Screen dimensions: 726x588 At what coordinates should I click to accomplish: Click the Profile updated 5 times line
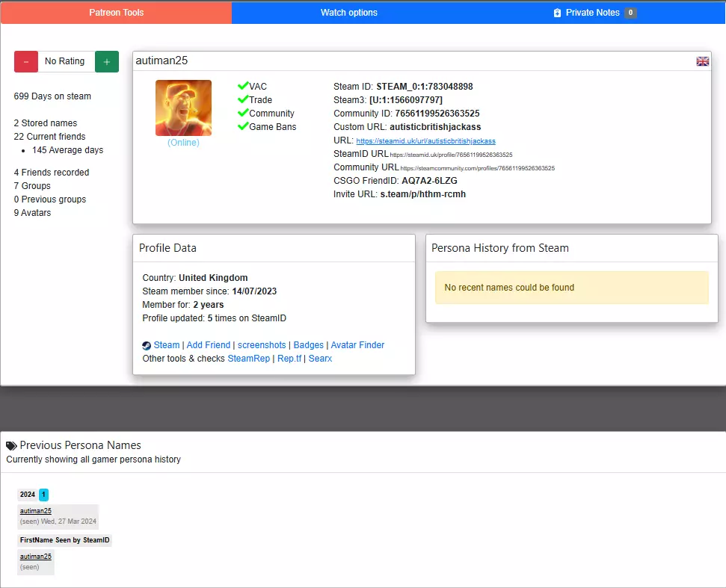[x=215, y=318]
